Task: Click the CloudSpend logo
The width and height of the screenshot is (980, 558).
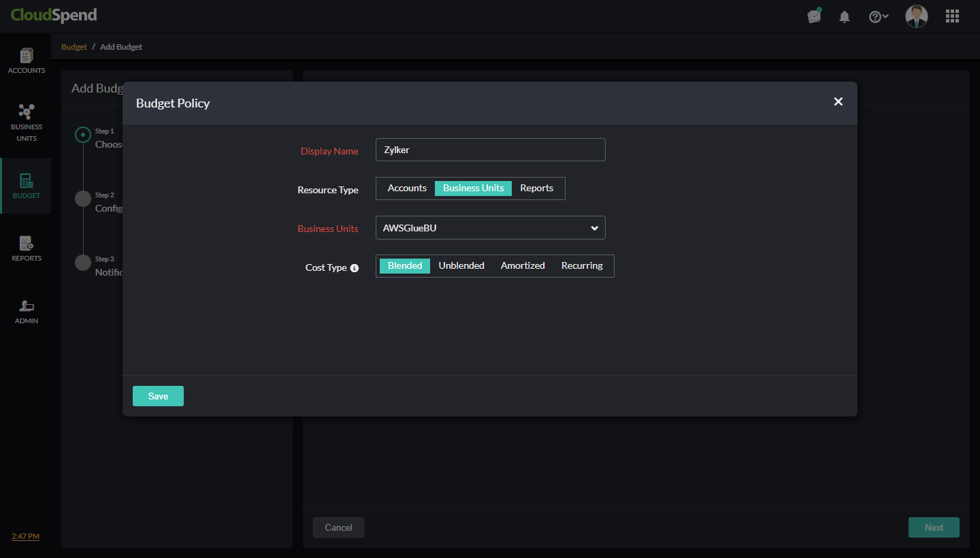Action: click(54, 15)
